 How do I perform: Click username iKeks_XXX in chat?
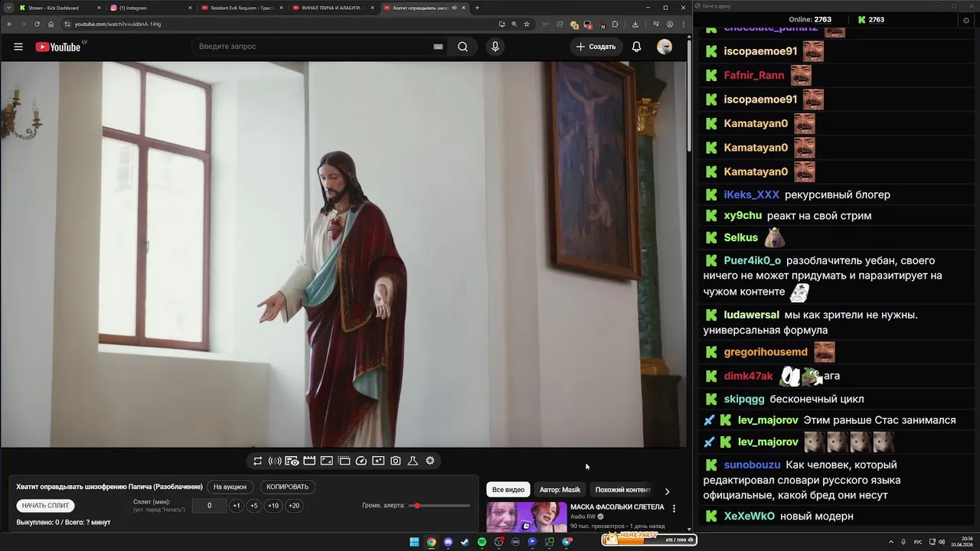click(x=751, y=194)
